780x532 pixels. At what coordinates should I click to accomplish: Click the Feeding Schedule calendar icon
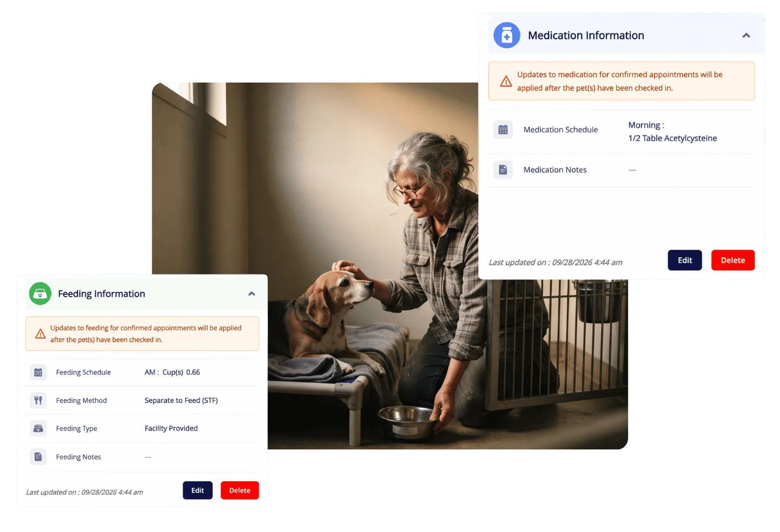click(38, 373)
